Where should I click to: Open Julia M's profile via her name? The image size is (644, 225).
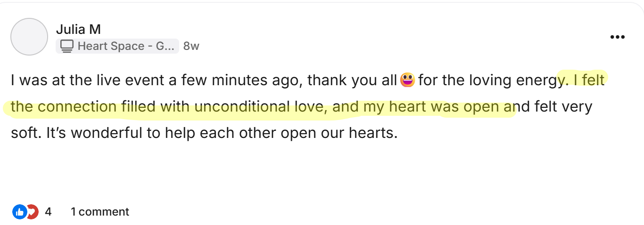click(x=78, y=29)
